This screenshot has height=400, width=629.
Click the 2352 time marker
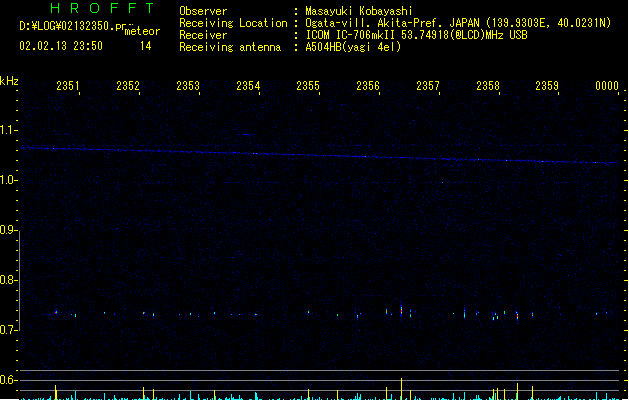[128, 85]
